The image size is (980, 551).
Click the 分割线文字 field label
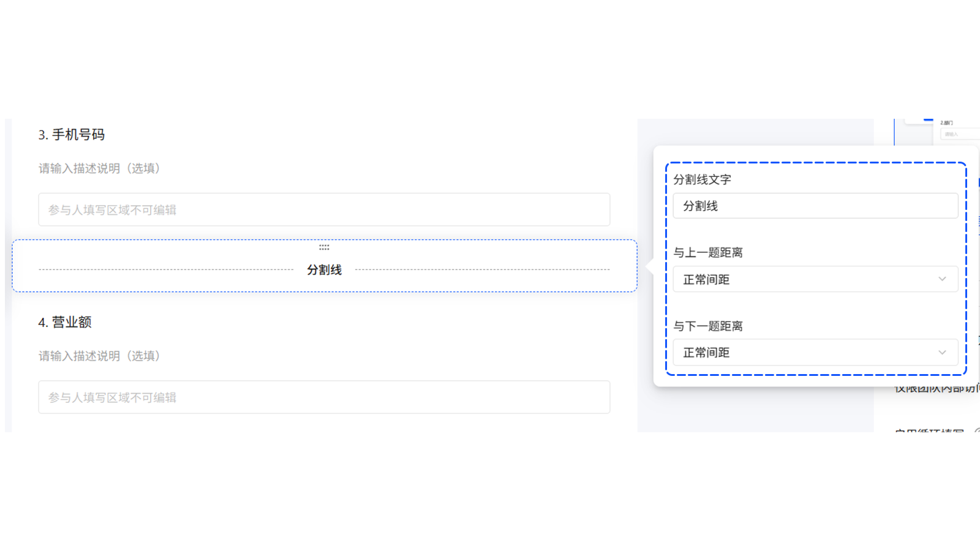pyautogui.click(x=702, y=179)
